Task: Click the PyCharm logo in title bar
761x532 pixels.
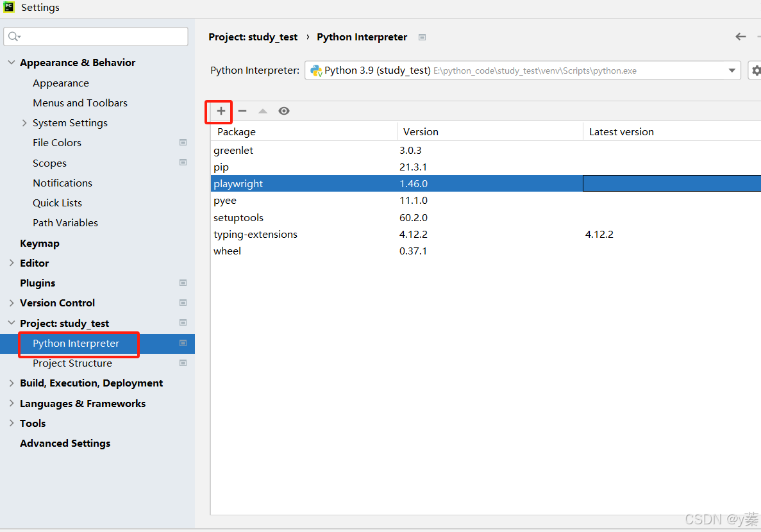Action: tap(9, 7)
